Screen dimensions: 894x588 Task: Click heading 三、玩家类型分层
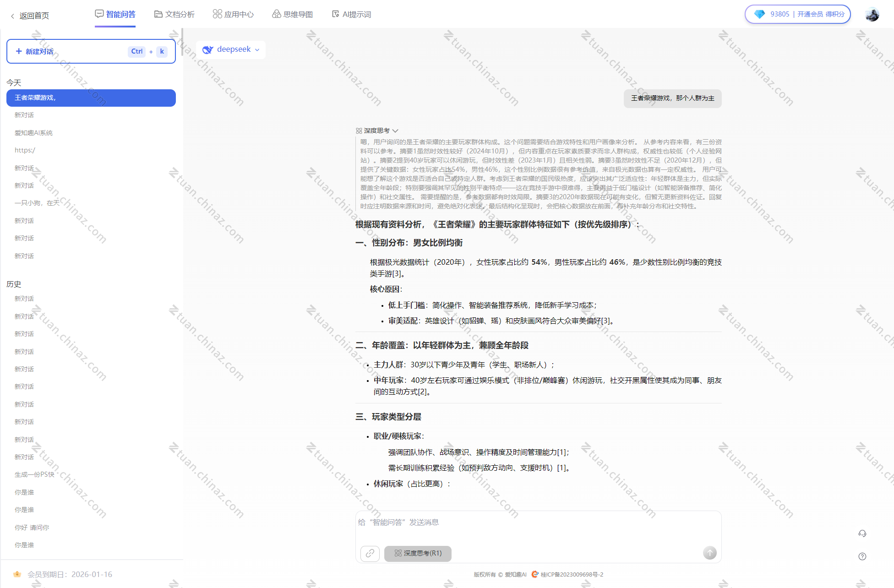388,417
